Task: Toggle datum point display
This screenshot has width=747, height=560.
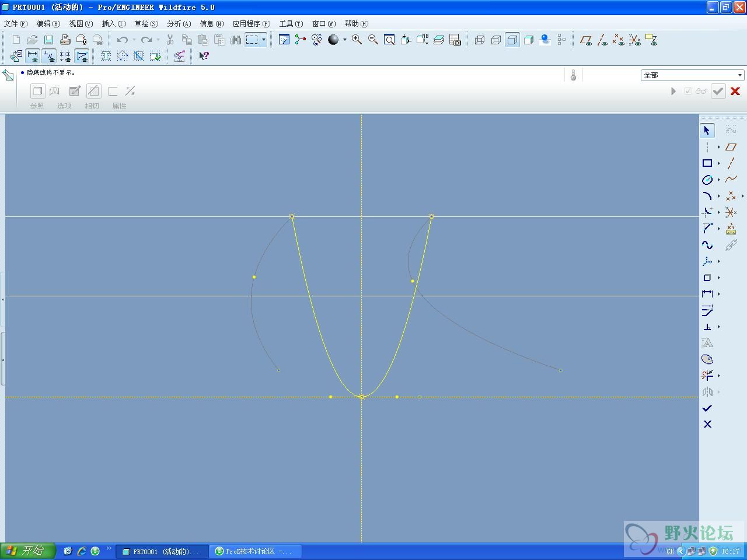Action: [x=619, y=40]
